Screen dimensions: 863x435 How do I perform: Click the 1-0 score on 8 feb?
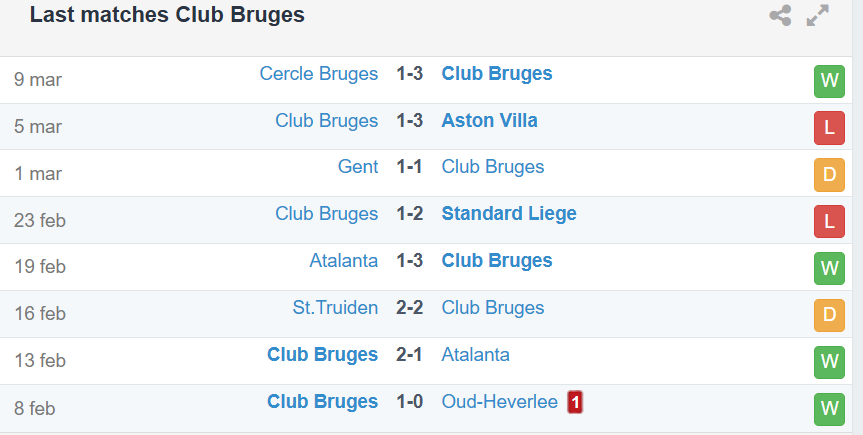click(x=409, y=401)
